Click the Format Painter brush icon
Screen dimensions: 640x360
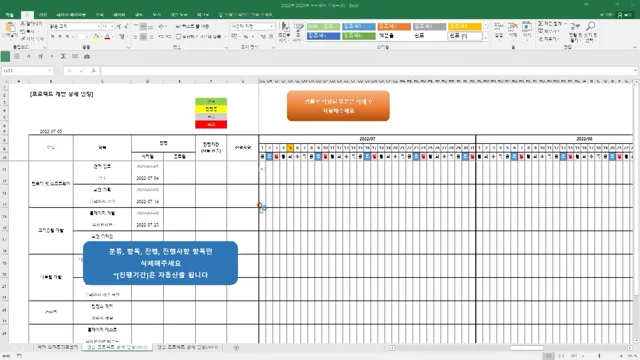point(23,39)
